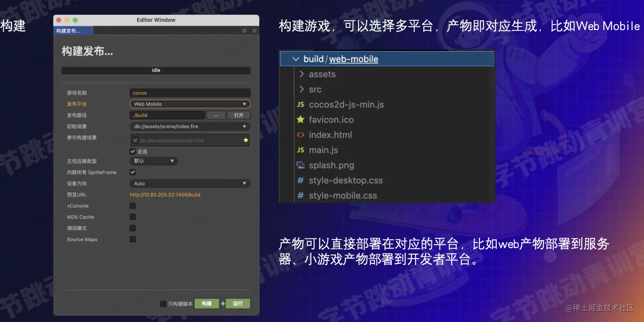Image resolution: width=644 pixels, height=322 pixels.
Task: Open the panel menu via the hamburger icon
Action: pyautogui.click(x=254, y=30)
